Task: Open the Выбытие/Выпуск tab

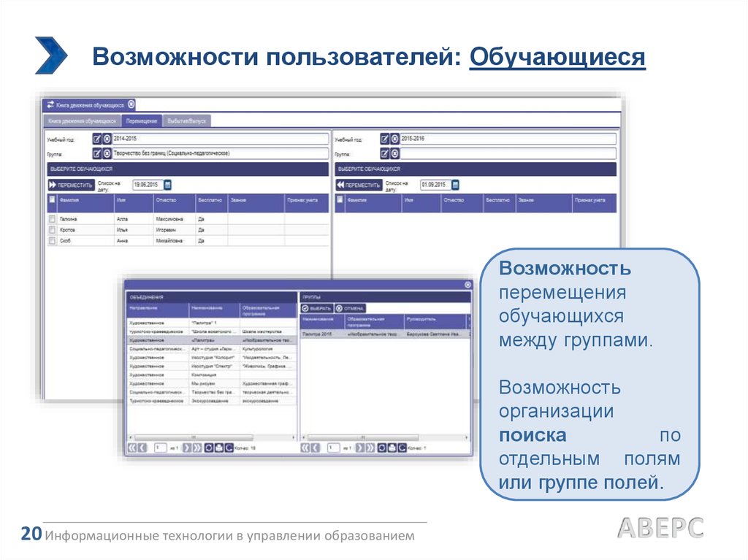Action: pyautogui.click(x=186, y=121)
